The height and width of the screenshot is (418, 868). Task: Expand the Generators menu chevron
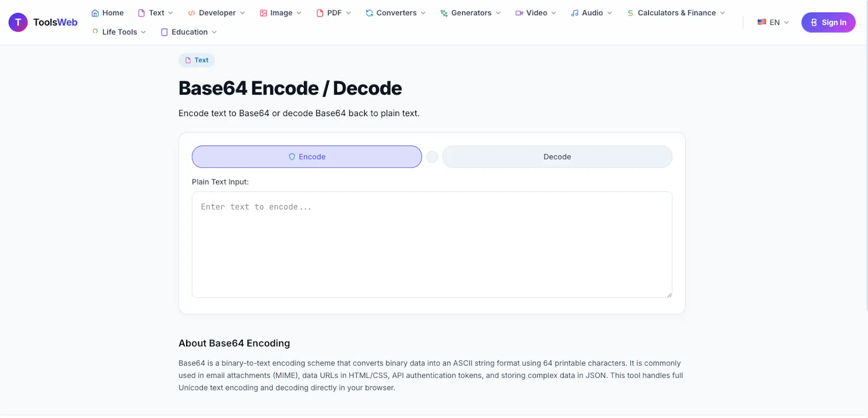pyautogui.click(x=498, y=13)
